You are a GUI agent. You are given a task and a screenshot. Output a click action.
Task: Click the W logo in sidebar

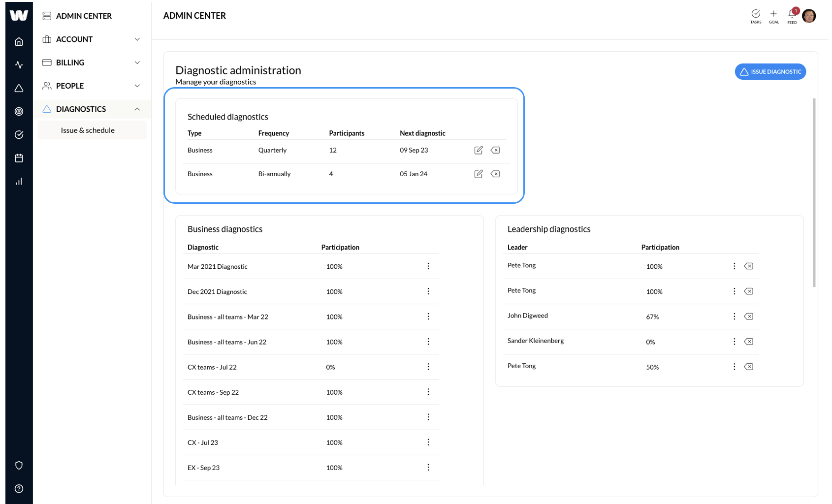click(19, 15)
